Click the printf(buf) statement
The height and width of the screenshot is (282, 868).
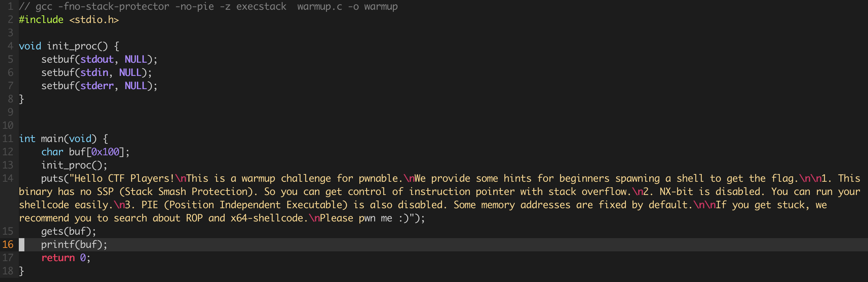pos(74,245)
